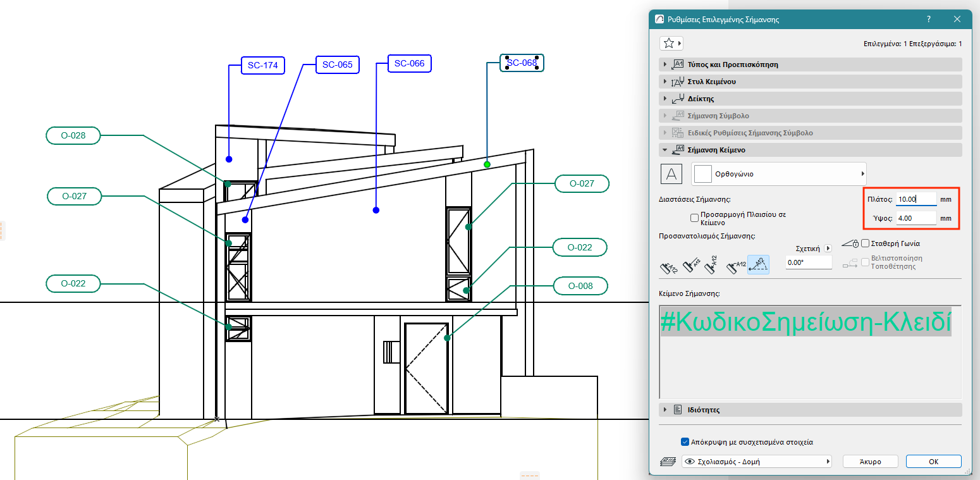Select first label orientation icon
This screenshot has width=980, height=480.
(669, 267)
